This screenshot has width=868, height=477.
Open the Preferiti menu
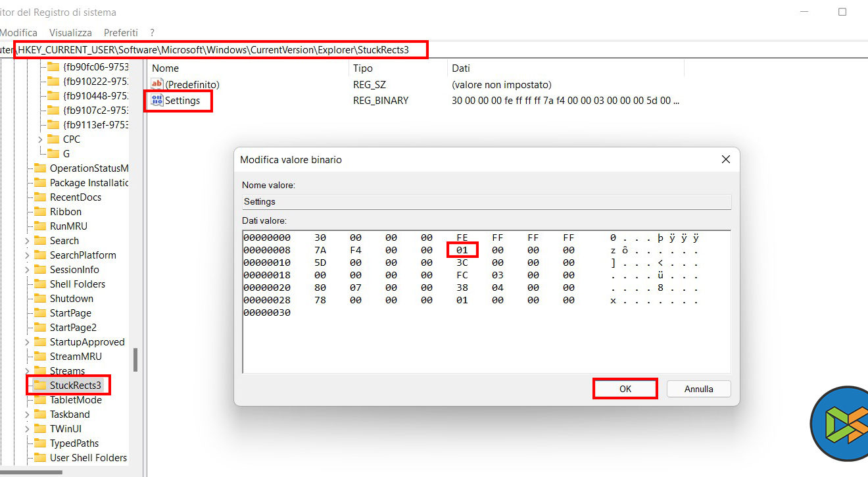coord(121,32)
